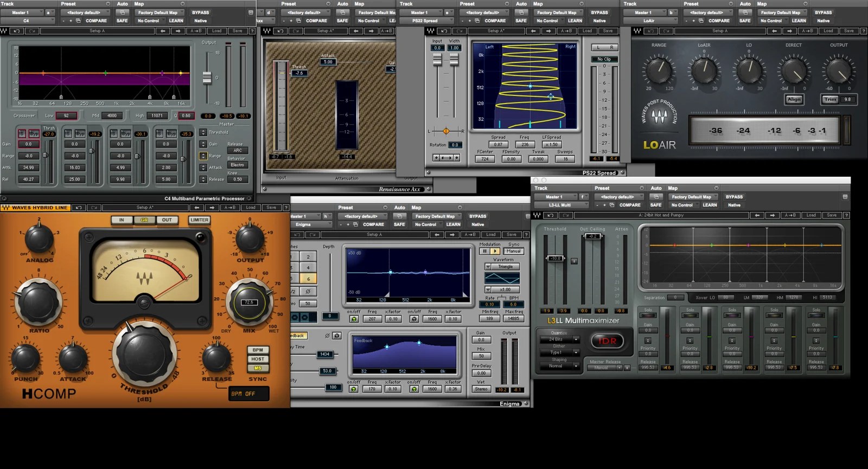
Task: Click the copy-settings icon next to COMPARE in C4
Action: (x=78, y=21)
